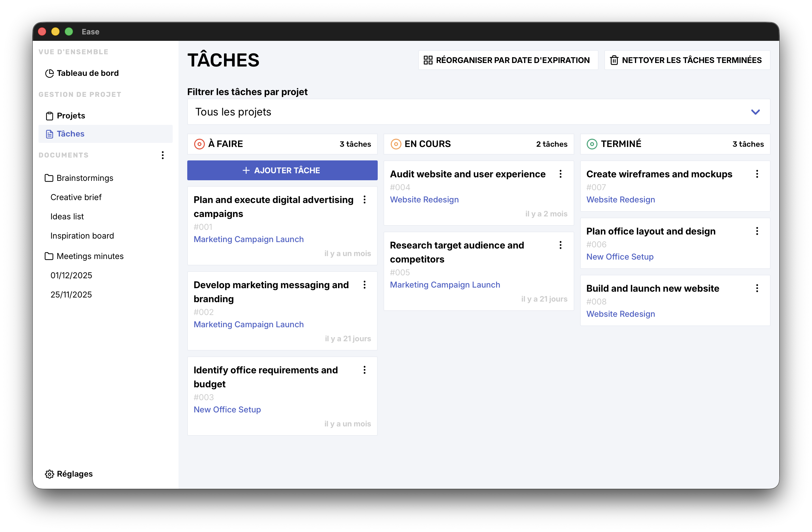Viewport: 812px width, 532px height.
Task: Open the Tous les projets filter dropdown
Action: pyautogui.click(x=478, y=112)
